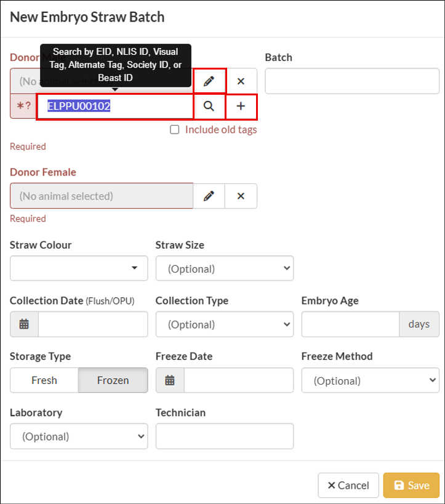
Task: Expand the Collection Type dropdown
Action: click(x=224, y=324)
